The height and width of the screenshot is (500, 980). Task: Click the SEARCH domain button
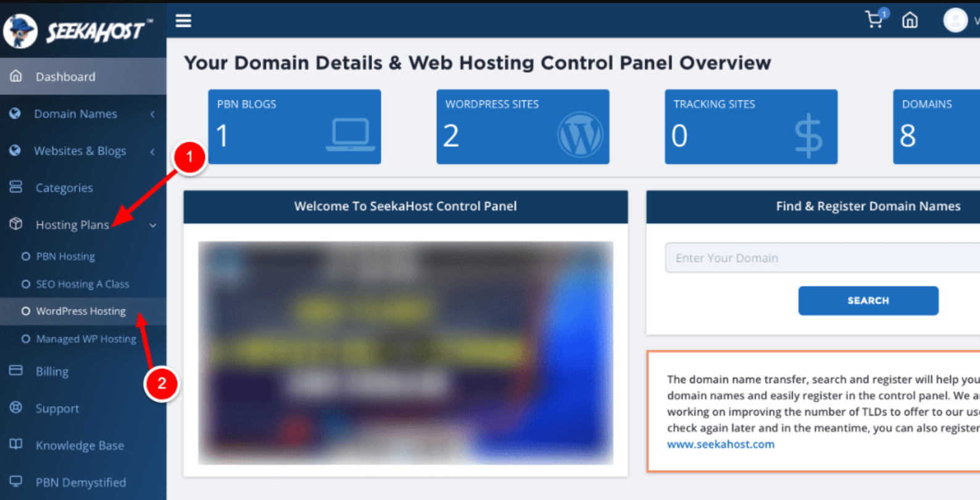(868, 300)
